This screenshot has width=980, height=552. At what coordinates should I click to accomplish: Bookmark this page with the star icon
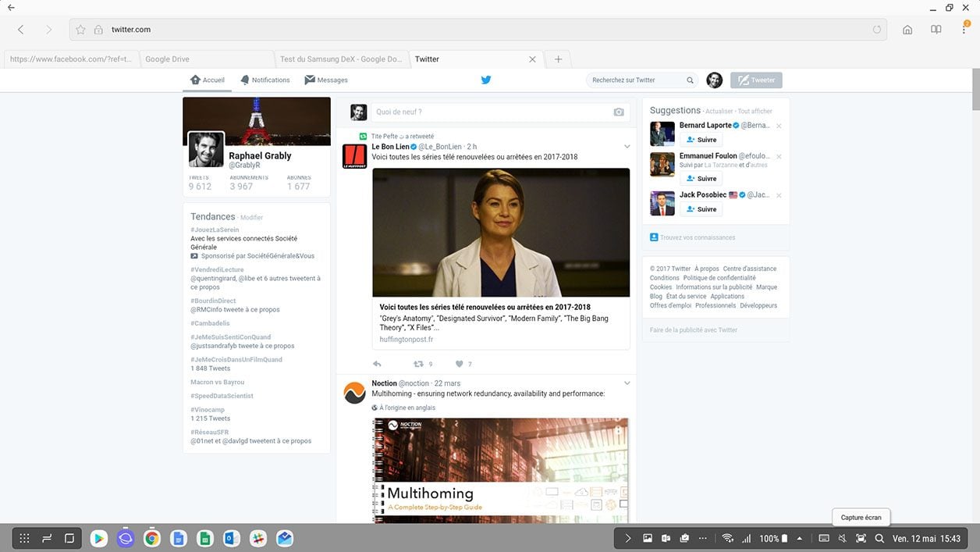pos(80,30)
